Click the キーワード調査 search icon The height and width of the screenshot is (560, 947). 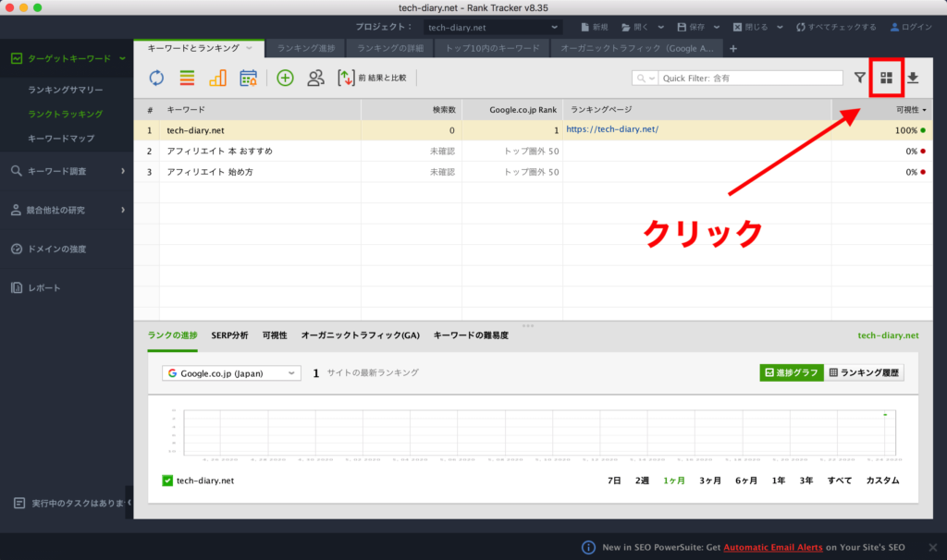(17, 171)
